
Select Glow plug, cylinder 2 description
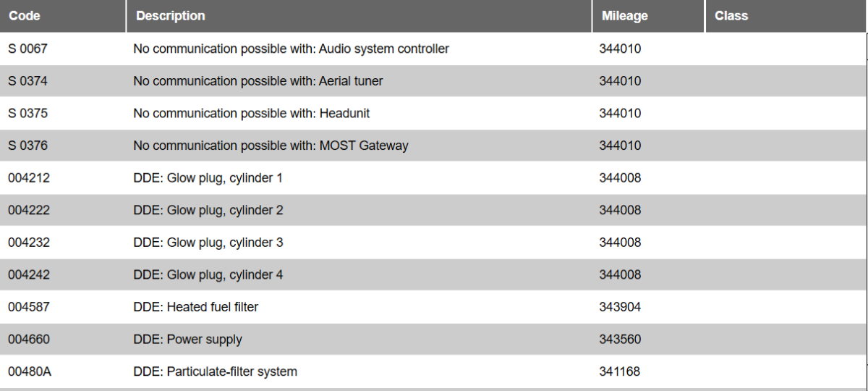pos(208,210)
